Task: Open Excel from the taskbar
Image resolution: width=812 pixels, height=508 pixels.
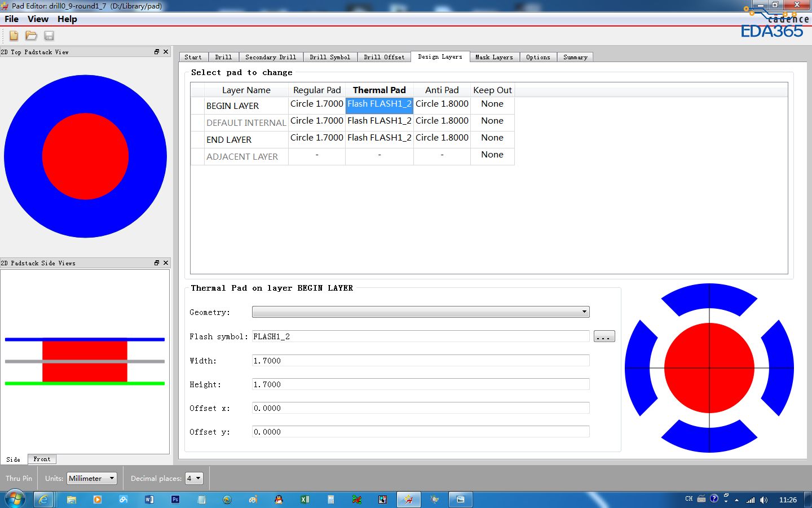Action: click(x=305, y=500)
